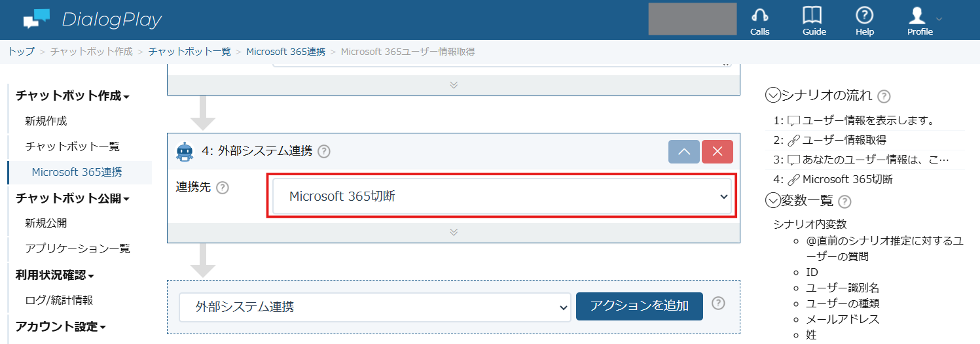
Task: Open the 外部システム連携 action type dropdown
Action: (374, 307)
